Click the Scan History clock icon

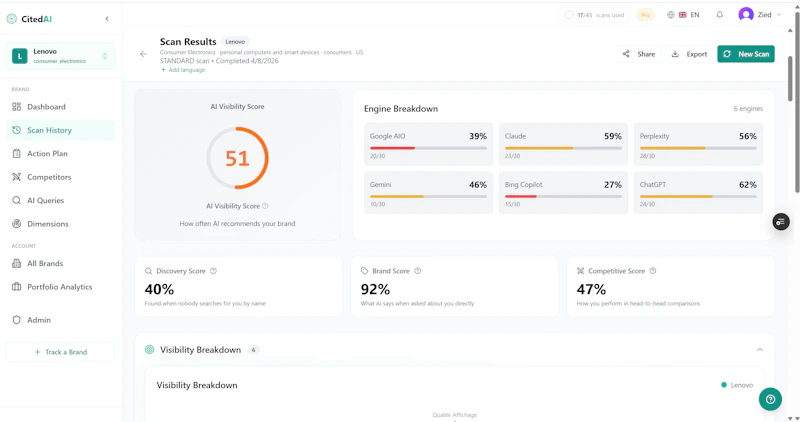coord(16,130)
